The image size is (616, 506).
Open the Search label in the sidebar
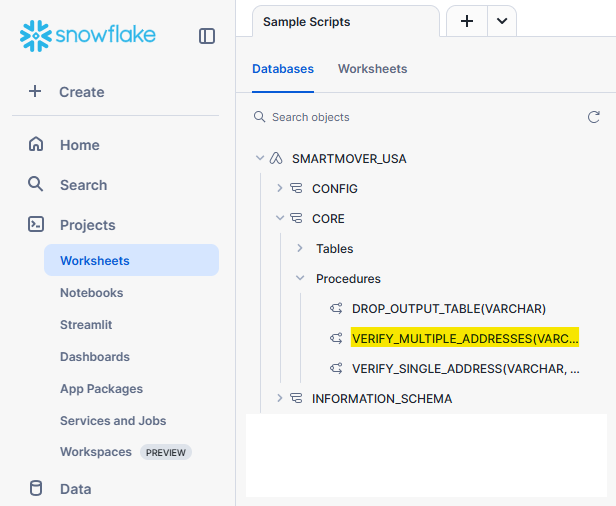tap(83, 185)
